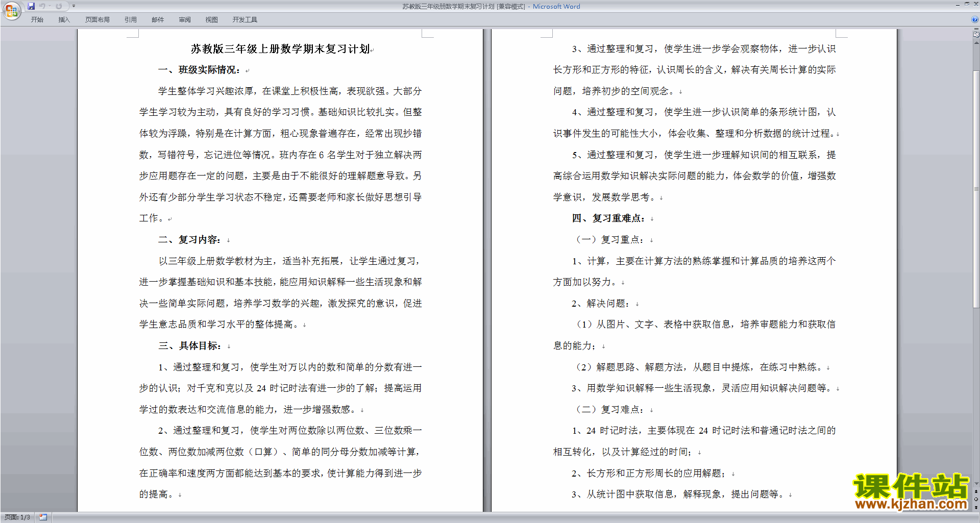Select the 审阅 ribbon tab
The height and width of the screenshot is (523, 980).
(x=185, y=20)
